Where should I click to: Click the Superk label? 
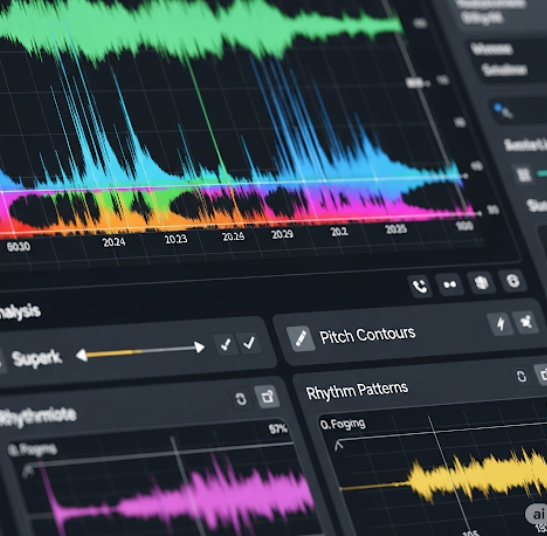(x=37, y=358)
